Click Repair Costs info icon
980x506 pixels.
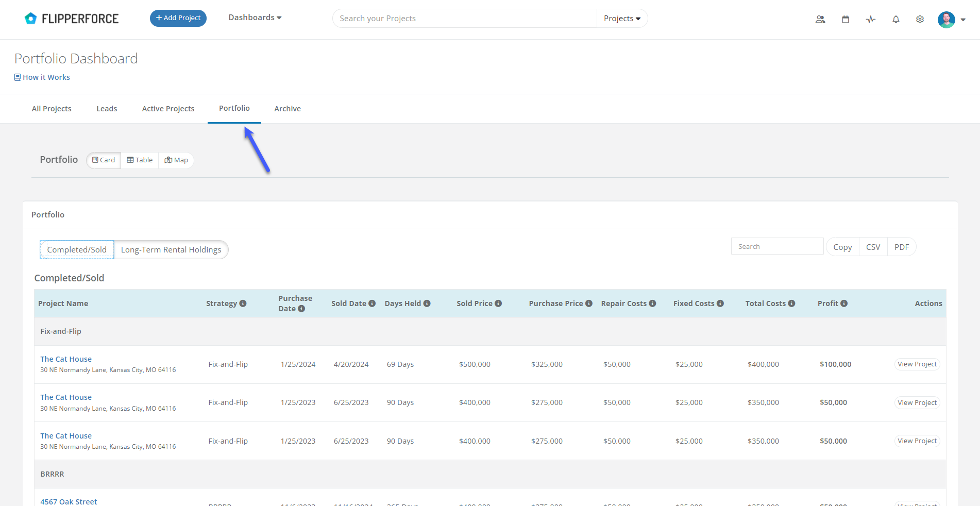point(652,303)
